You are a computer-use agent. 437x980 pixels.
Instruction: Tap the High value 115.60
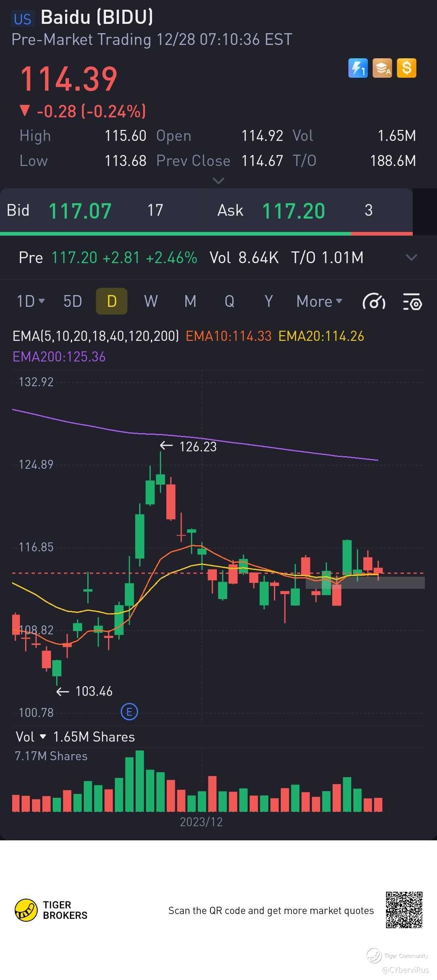(125, 136)
